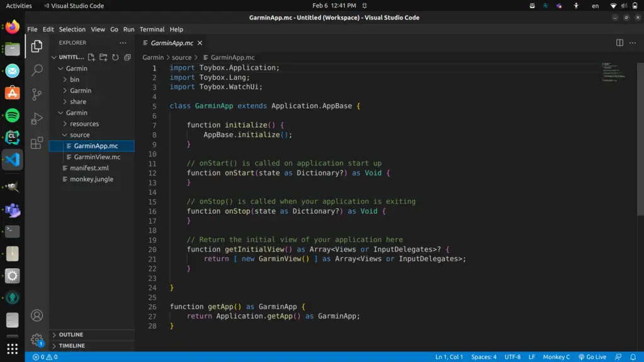Screen dimensions: 644x362
Task: Open Terminal from the Ubuntu dock
Action: coord(13,231)
